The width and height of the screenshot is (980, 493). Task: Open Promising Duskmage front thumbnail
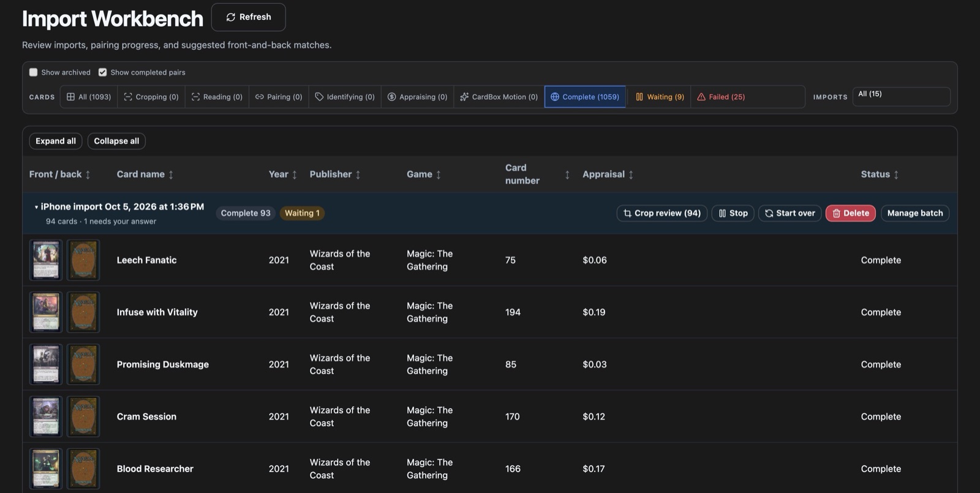pos(46,364)
